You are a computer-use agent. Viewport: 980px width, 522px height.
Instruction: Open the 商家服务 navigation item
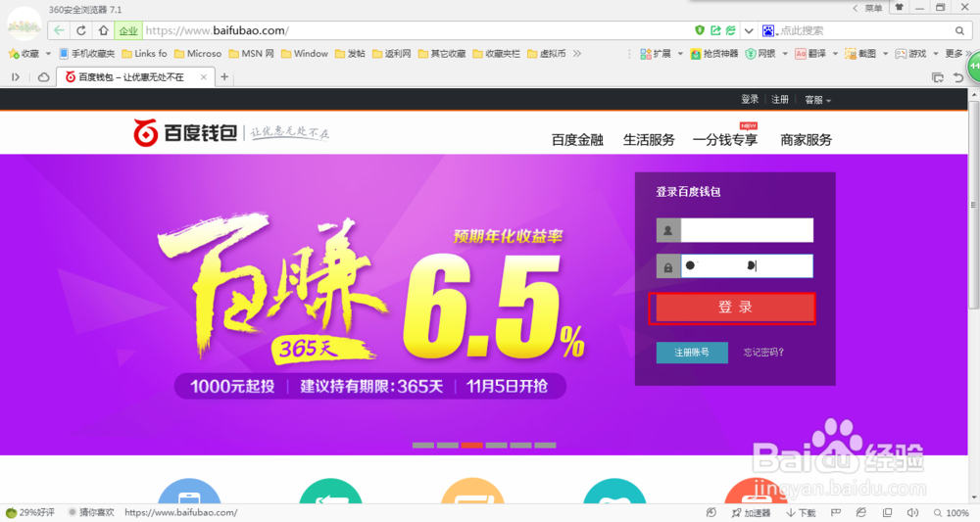click(x=807, y=140)
